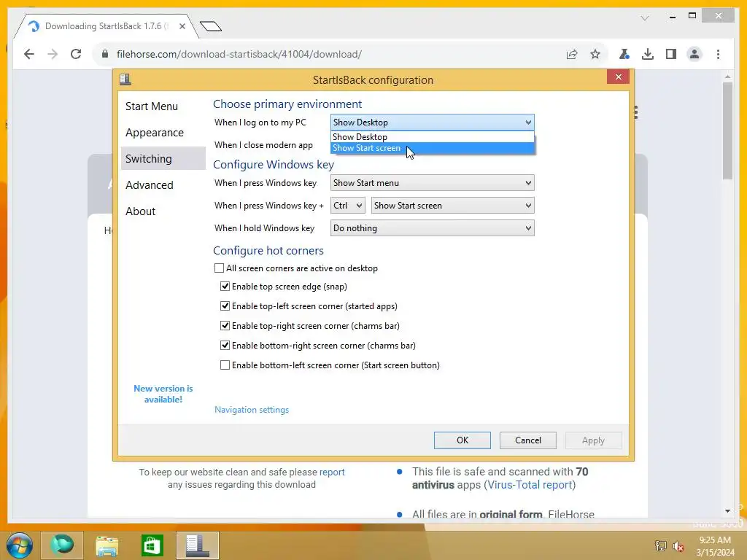Click the OK button
Image resolution: width=747 pixels, height=560 pixels.
click(x=462, y=440)
